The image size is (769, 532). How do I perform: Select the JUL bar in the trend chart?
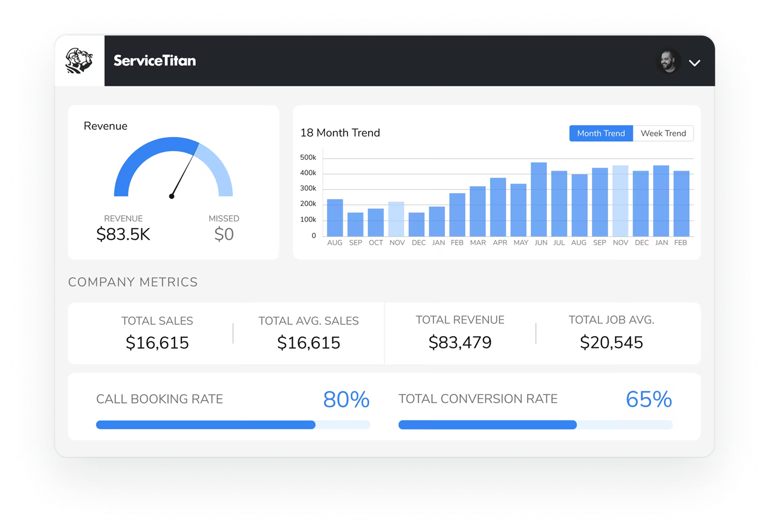[x=559, y=204]
